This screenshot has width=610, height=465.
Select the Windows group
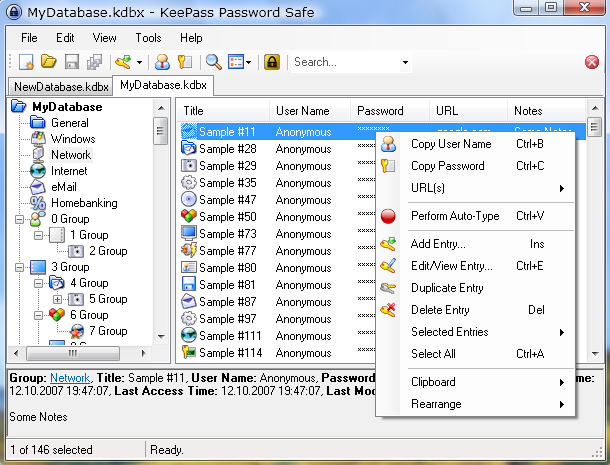tap(73, 139)
